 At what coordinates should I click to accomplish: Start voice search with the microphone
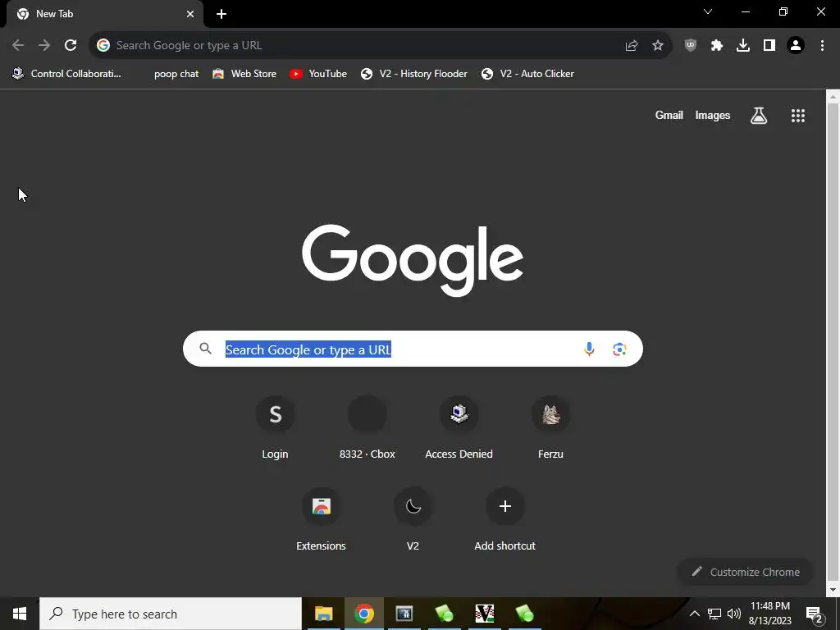click(589, 349)
